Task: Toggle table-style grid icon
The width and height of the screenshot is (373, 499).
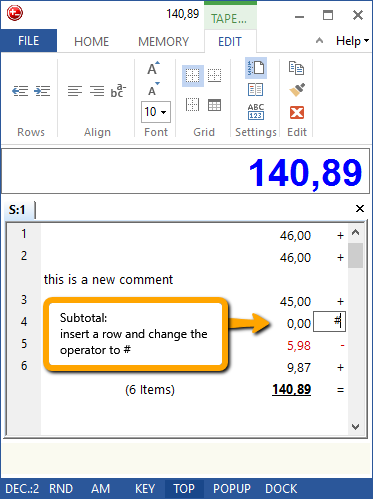Action: point(214,105)
